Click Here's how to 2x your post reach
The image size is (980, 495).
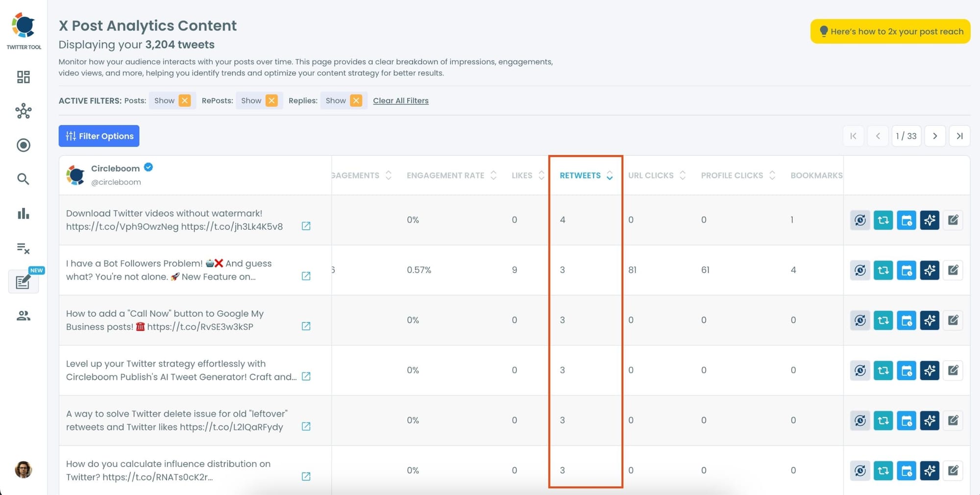890,31
